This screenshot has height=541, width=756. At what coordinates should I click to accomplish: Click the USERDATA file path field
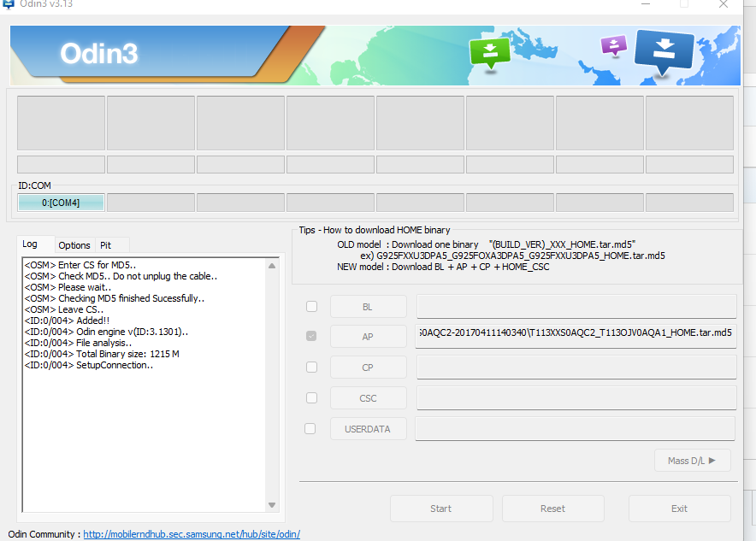pos(575,429)
